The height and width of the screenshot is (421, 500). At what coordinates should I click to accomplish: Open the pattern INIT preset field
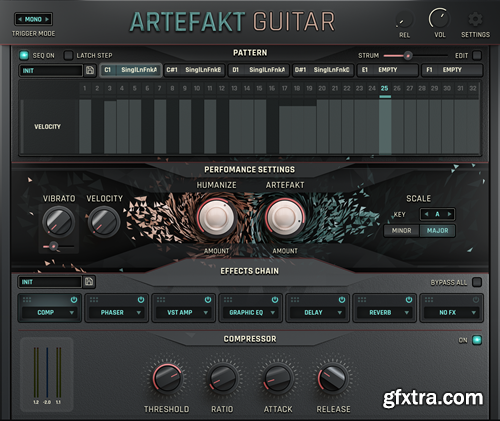coord(51,70)
